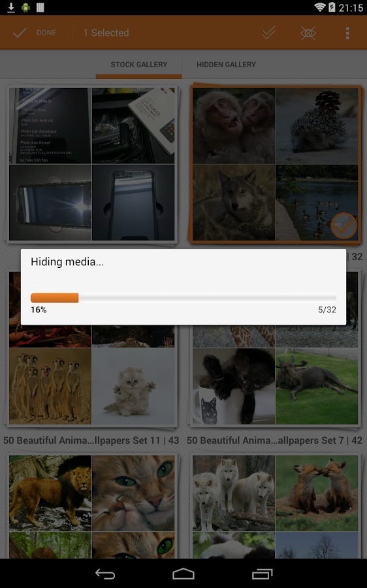This screenshot has height=588, width=367.
Task: Tap the recent apps navigation icon
Action: click(262, 574)
